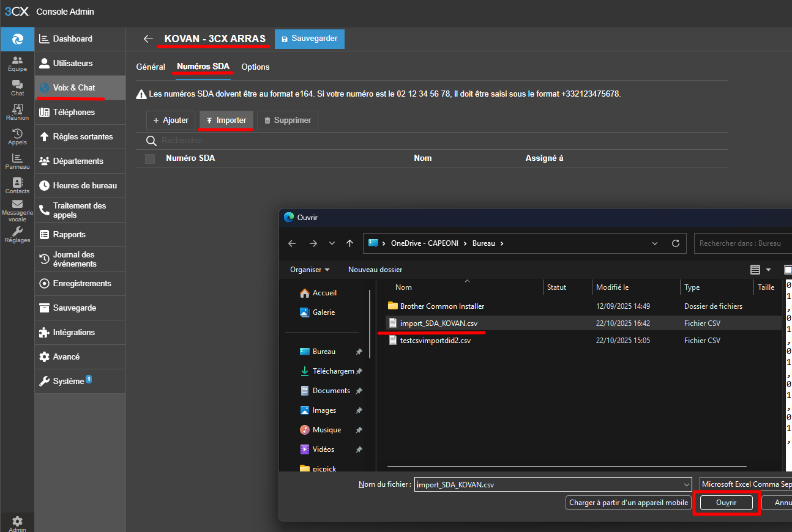Open the Organiser dropdown menu
The width and height of the screenshot is (792, 532).
pyautogui.click(x=310, y=270)
